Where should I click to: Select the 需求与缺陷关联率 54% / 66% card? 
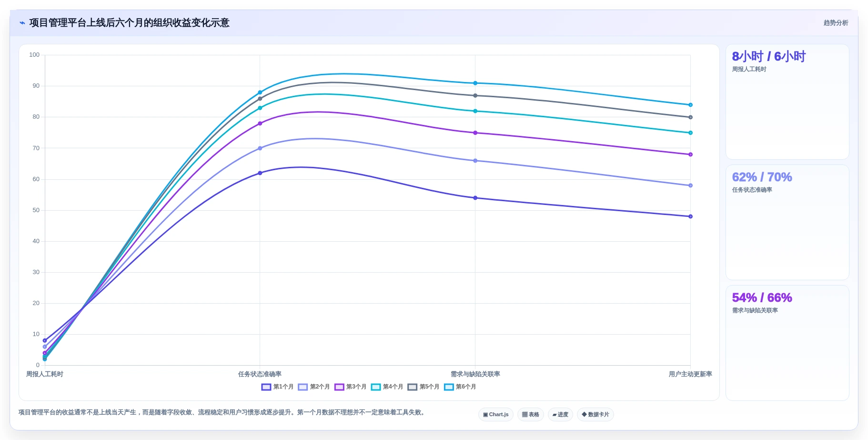pos(787,343)
